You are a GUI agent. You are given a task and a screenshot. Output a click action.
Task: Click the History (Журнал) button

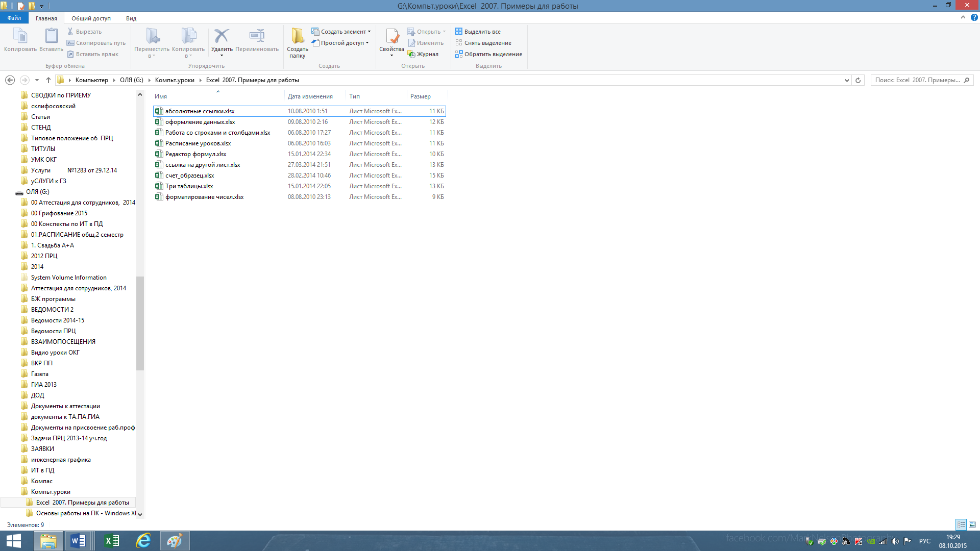[423, 54]
